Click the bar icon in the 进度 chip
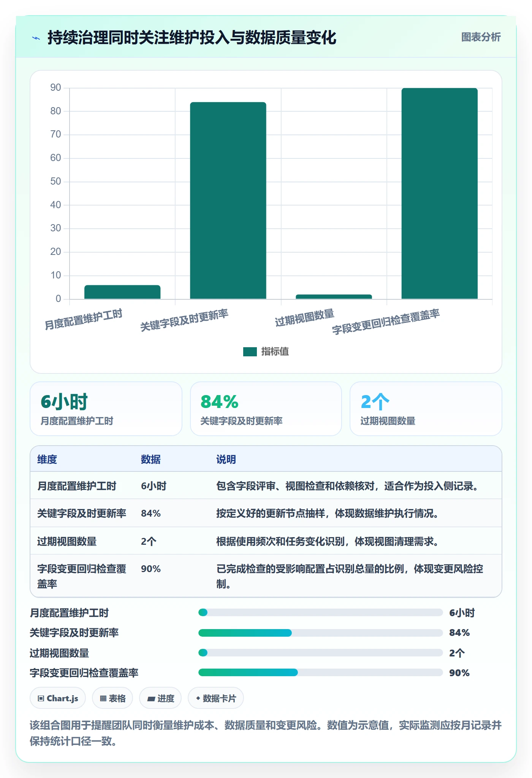 [151, 699]
